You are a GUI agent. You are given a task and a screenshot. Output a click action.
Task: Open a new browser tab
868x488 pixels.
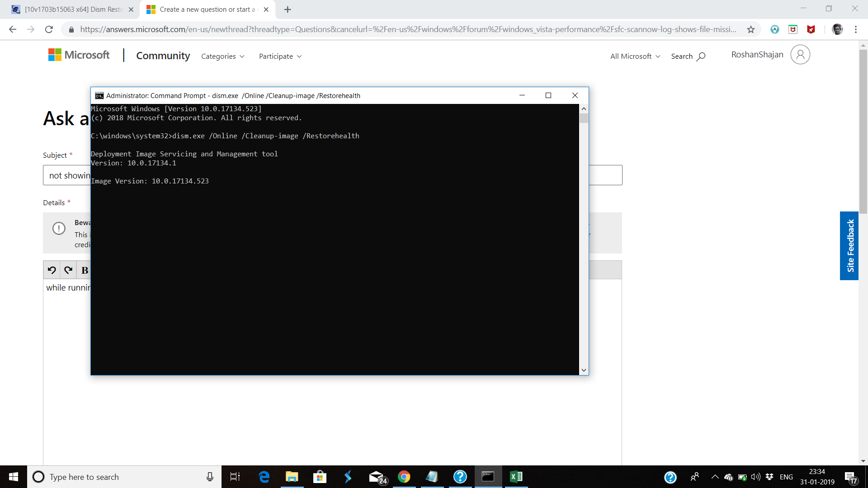[288, 9]
